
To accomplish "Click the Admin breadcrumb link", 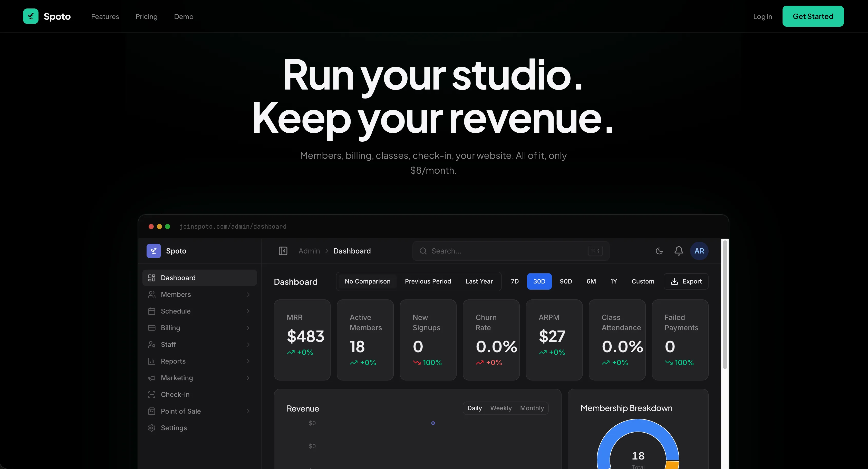I will pos(309,251).
